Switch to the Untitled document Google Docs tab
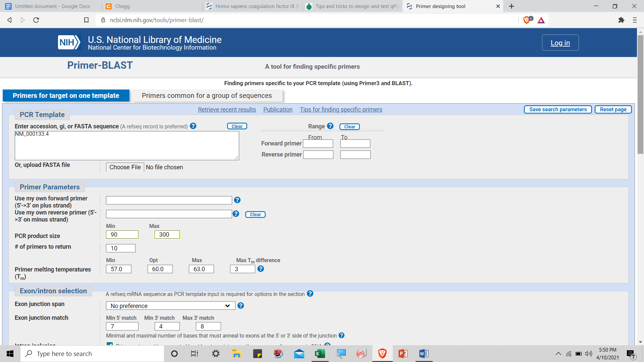The height and width of the screenshot is (362, 644). [x=52, y=6]
